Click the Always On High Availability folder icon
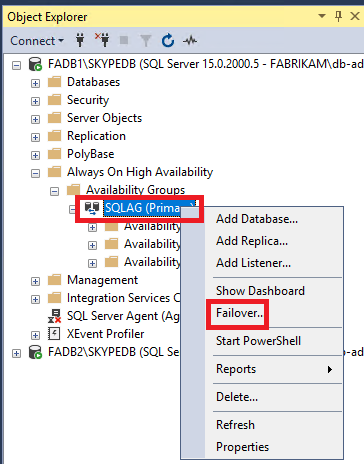This screenshot has width=364, height=464. pyautogui.click(x=54, y=172)
